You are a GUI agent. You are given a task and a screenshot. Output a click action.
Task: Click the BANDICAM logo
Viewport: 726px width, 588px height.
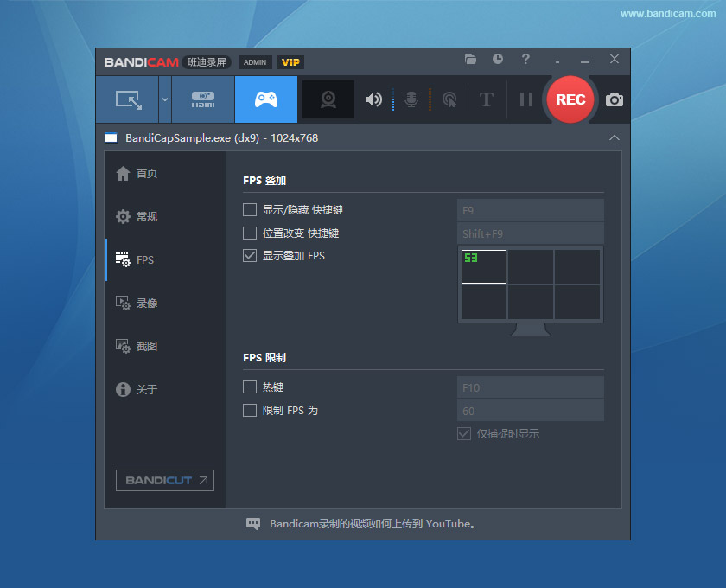click(141, 62)
